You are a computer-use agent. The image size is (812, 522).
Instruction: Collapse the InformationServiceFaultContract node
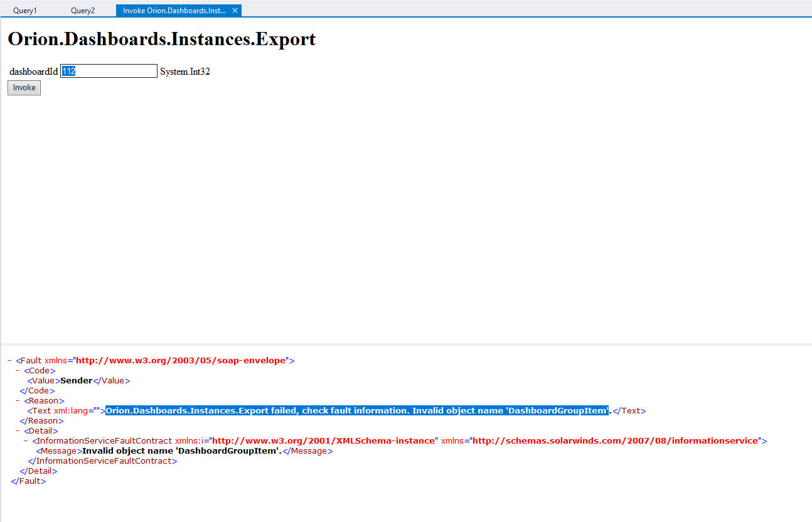(x=26, y=441)
